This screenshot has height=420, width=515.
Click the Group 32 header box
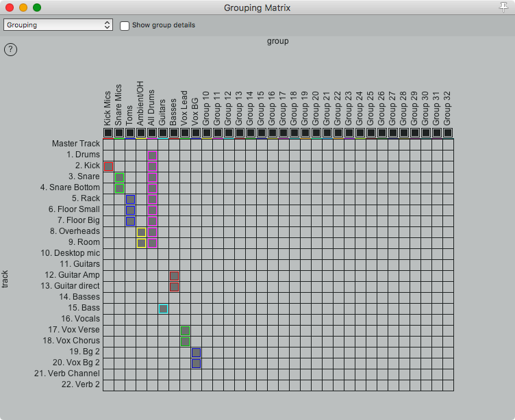click(448, 133)
